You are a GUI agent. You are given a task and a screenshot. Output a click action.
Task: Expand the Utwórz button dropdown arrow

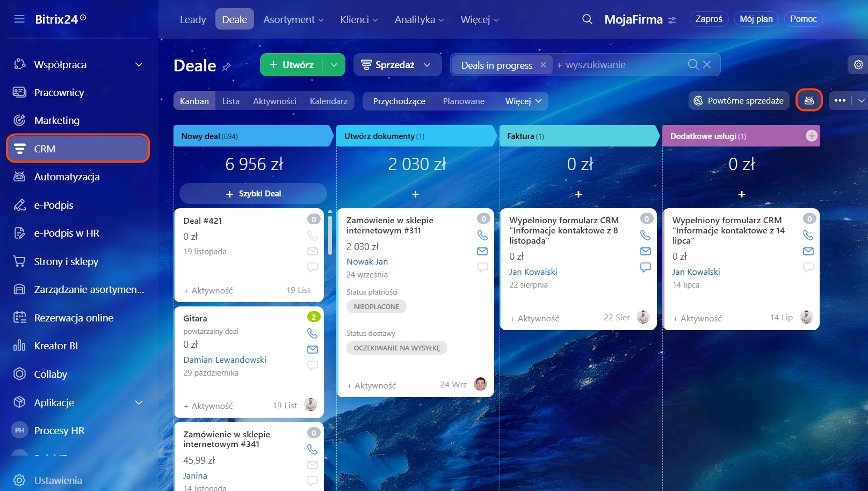click(x=334, y=65)
